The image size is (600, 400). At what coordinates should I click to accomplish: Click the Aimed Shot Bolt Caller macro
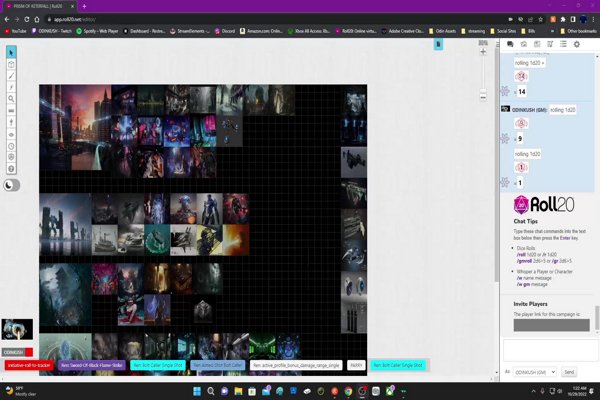pos(217,365)
